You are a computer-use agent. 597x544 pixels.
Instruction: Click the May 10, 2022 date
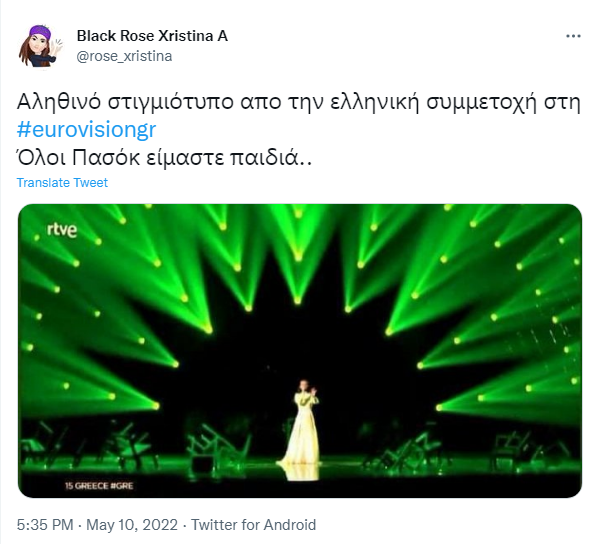tap(132, 525)
